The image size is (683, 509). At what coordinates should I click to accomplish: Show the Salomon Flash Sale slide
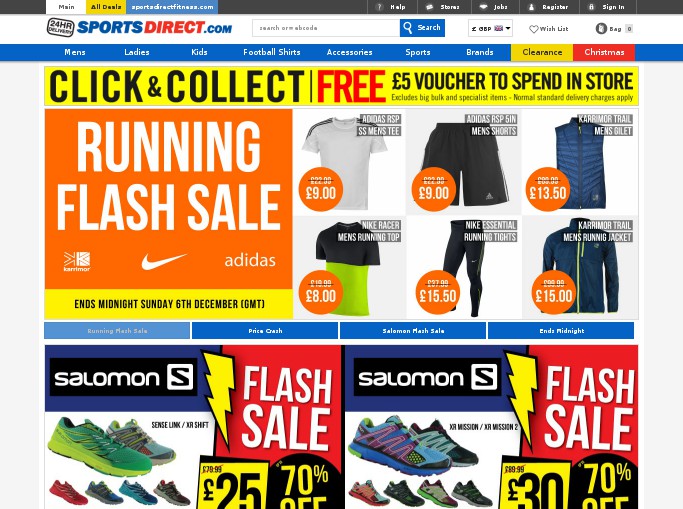click(x=413, y=330)
